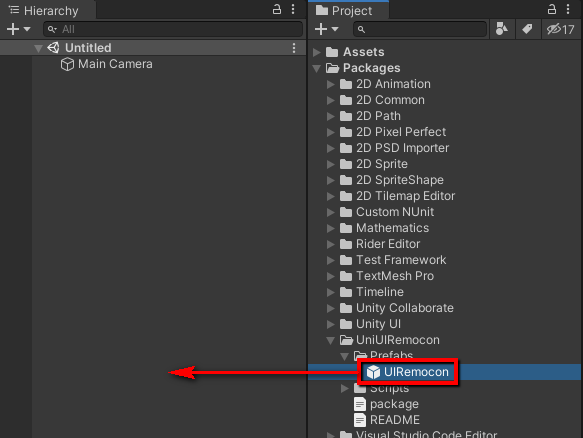Select the 2D Sprite folder
The width and height of the screenshot is (583, 438).
click(x=382, y=164)
